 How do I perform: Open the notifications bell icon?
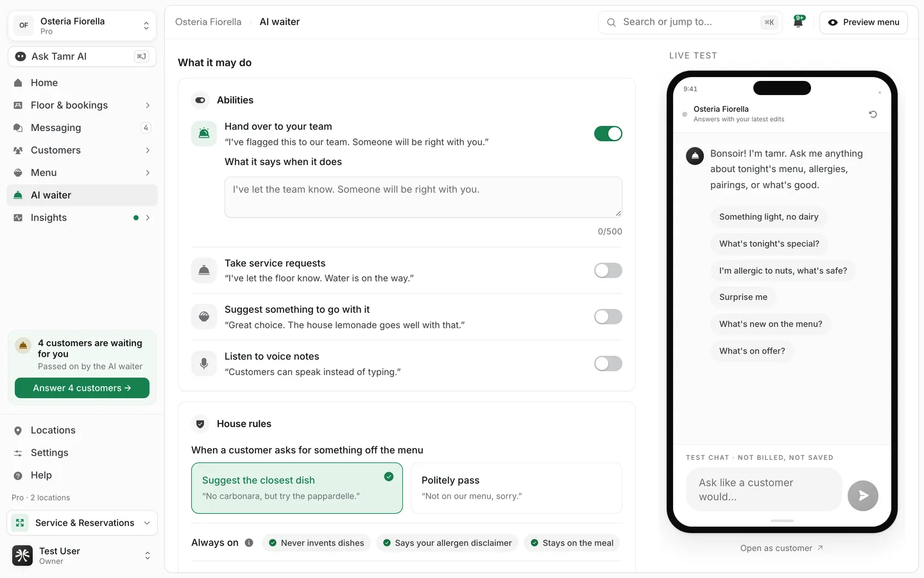(x=798, y=22)
